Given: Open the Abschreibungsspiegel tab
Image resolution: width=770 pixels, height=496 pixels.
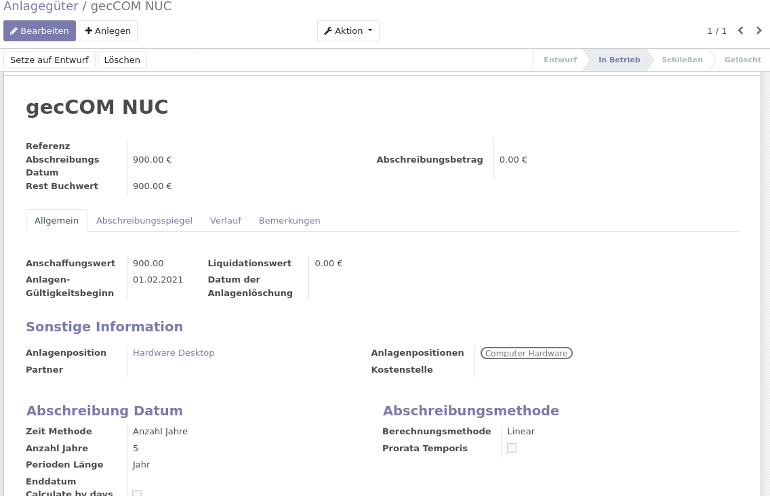Looking at the screenshot, I should [144, 220].
